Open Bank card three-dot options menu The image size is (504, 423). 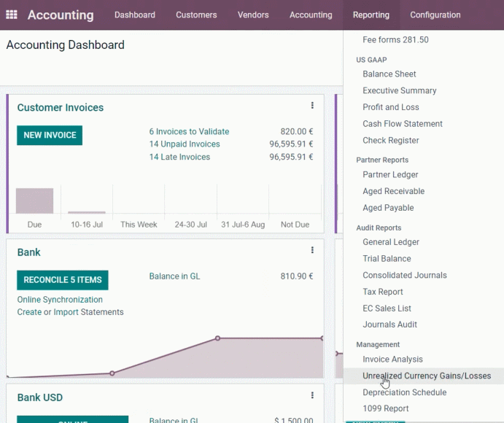click(312, 250)
